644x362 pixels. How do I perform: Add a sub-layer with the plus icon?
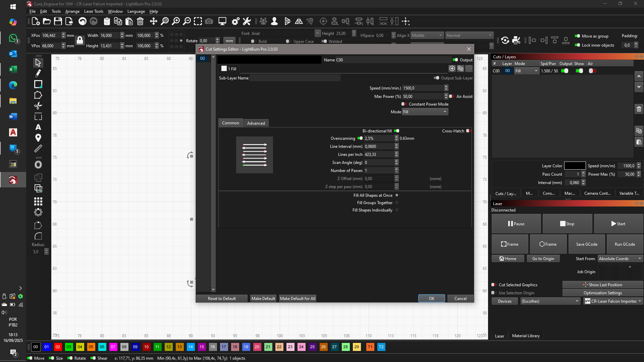(x=452, y=69)
